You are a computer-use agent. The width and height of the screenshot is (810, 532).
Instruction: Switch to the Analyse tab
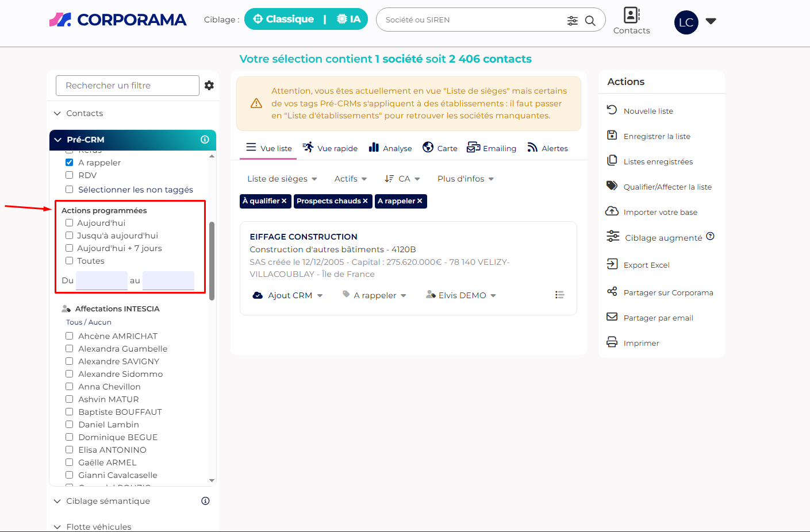tap(390, 148)
